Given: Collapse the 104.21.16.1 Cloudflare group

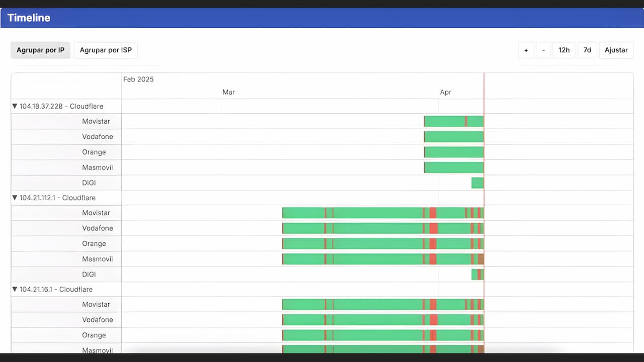Looking at the screenshot, I should pos(15,289).
